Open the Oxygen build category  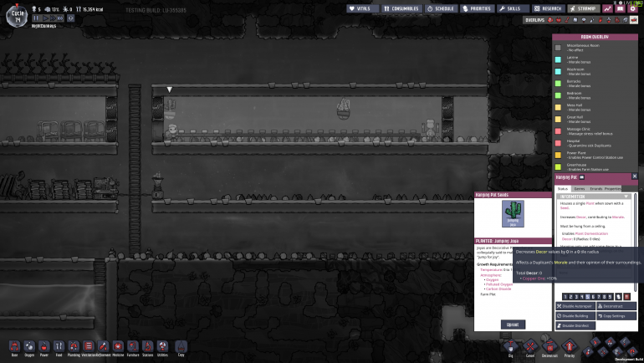[29, 346]
